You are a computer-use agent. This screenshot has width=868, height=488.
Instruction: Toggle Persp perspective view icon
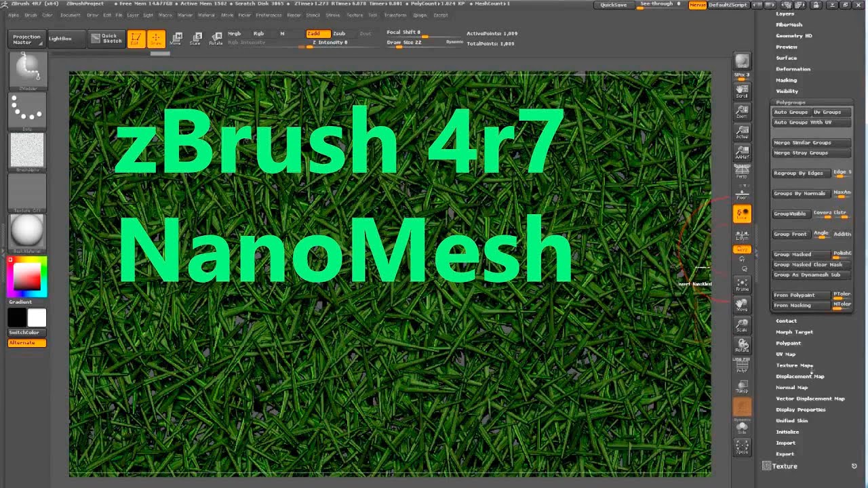click(x=743, y=171)
